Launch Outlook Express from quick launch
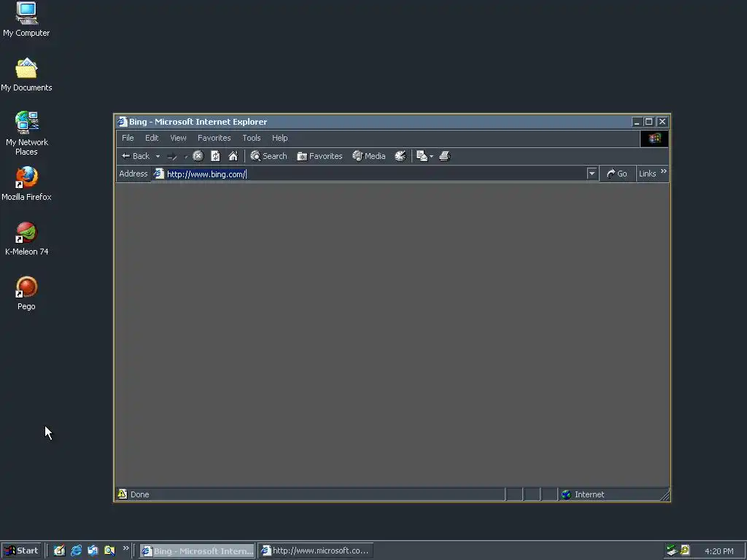 93,551
